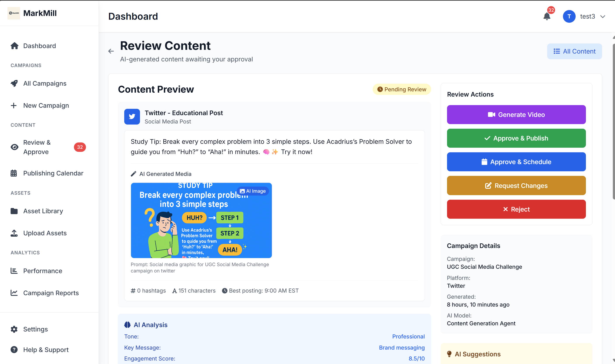Click the AI Image badge on graphic
The image size is (615, 364).
pos(253,191)
